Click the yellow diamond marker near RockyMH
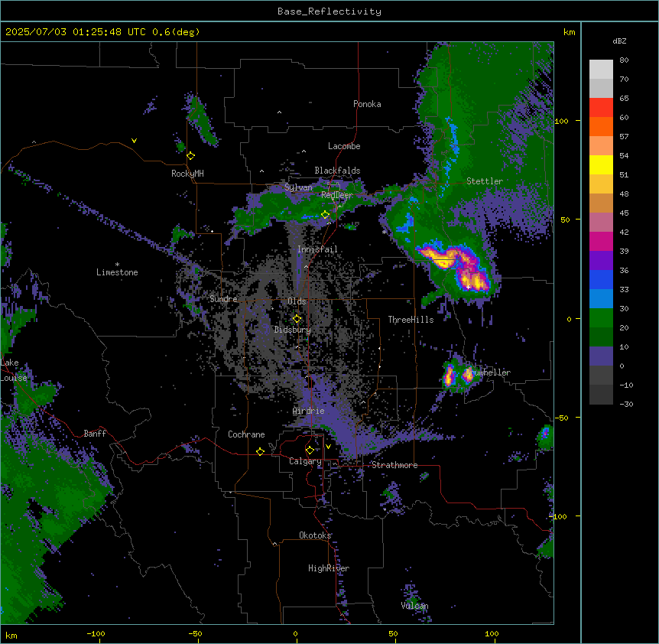The width and height of the screenshot is (659, 644). (191, 156)
